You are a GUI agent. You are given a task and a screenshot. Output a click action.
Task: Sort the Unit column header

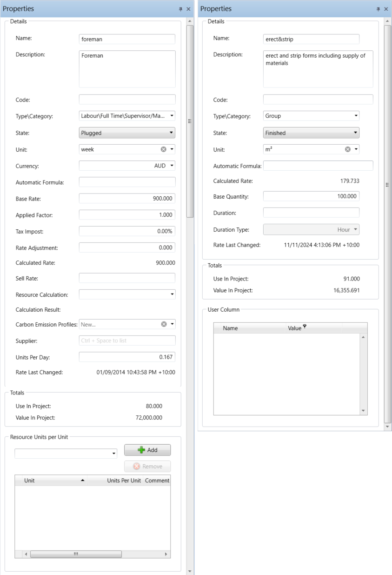[51, 480]
